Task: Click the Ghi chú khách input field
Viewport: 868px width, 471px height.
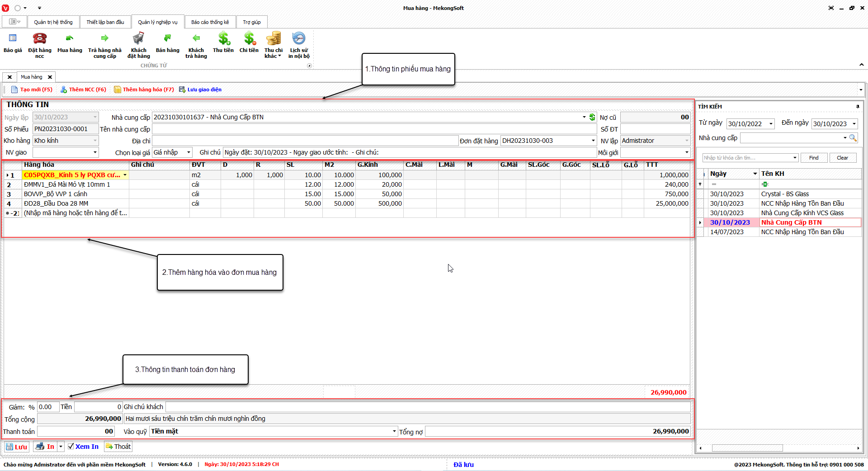Action: coord(427,407)
